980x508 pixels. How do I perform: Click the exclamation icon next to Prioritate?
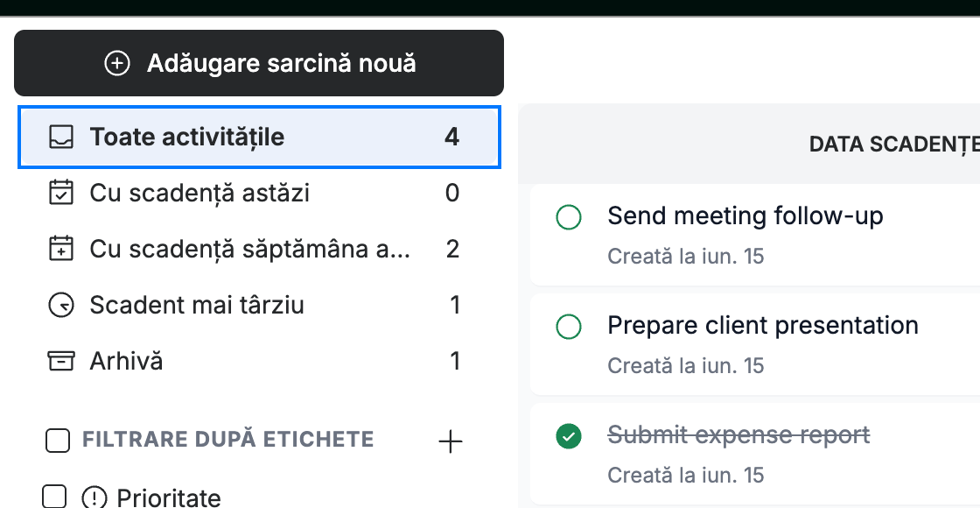coord(94,498)
